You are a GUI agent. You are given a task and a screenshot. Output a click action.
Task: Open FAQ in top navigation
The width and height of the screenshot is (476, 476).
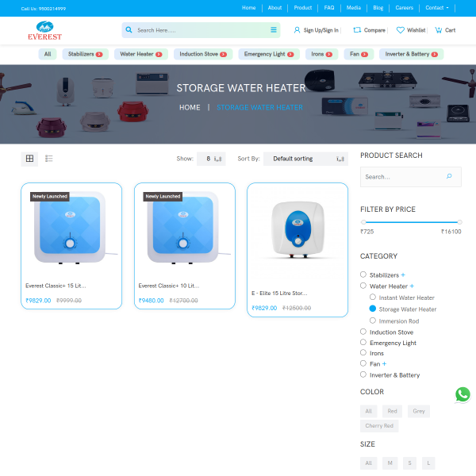[329, 8]
